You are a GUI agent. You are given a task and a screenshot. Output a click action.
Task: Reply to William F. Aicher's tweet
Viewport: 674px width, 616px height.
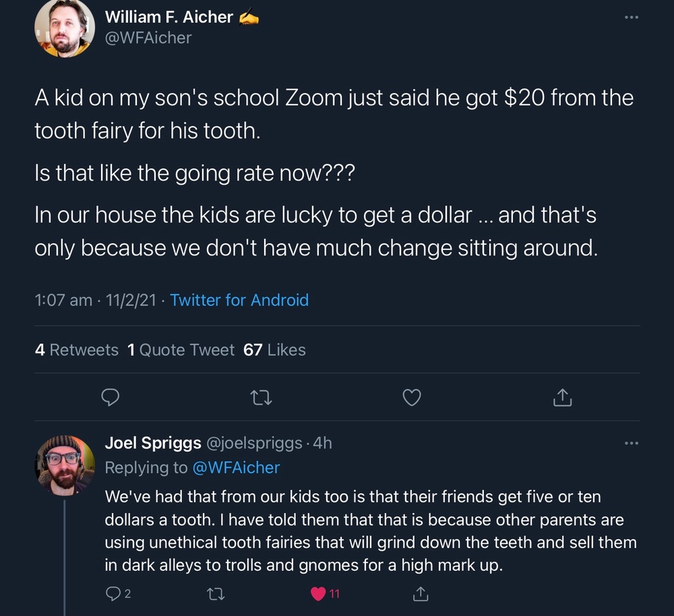(x=110, y=398)
